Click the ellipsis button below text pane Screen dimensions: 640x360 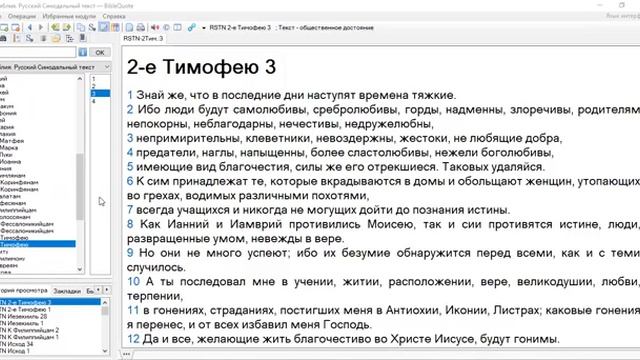click(x=127, y=354)
